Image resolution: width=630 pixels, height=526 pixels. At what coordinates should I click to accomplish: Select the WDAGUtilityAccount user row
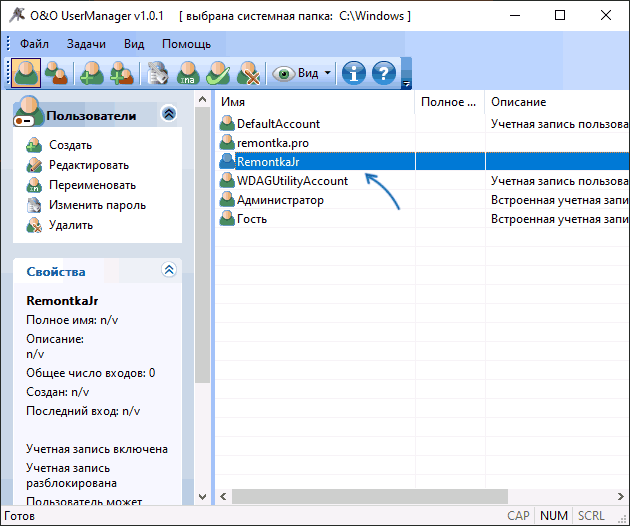pos(423,181)
